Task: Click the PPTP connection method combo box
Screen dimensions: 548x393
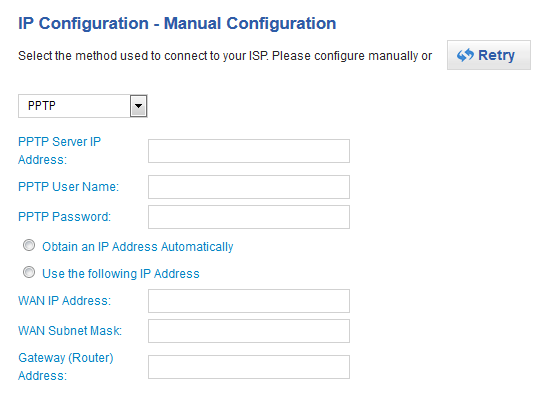Action: click(82, 106)
